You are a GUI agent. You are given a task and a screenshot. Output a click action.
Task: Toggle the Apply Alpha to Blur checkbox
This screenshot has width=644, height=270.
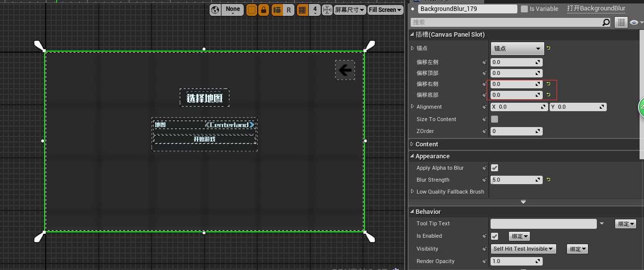(x=495, y=168)
